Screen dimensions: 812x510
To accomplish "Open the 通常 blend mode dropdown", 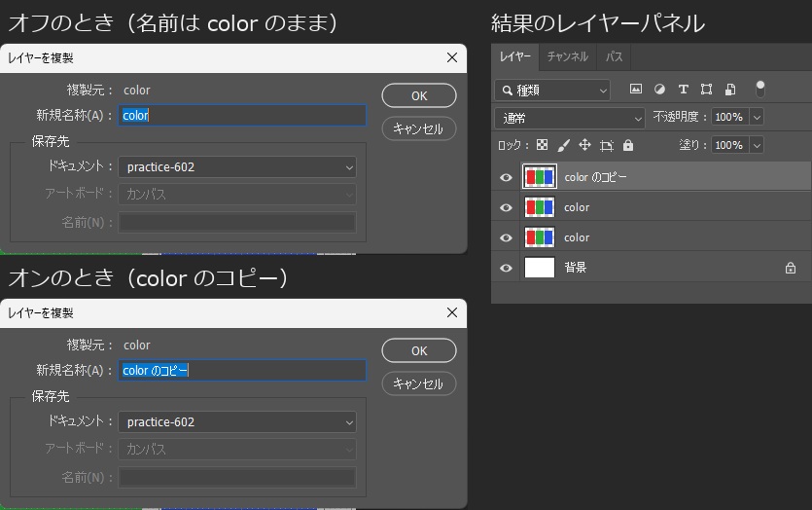I will (570, 118).
